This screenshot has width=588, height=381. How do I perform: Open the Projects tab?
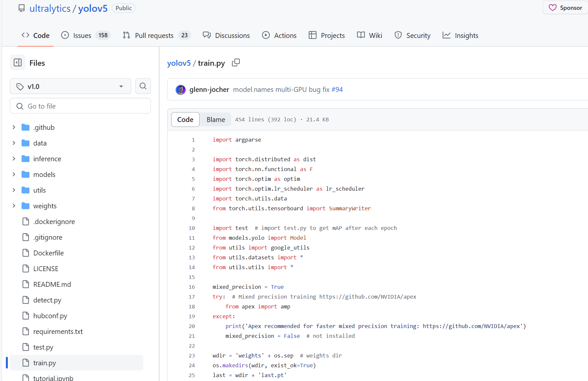tap(327, 35)
